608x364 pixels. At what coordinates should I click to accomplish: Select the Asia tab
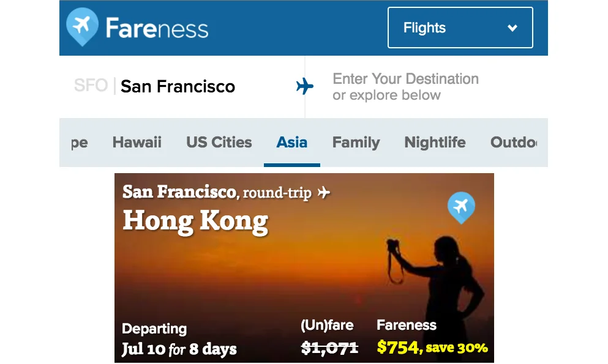(x=291, y=143)
